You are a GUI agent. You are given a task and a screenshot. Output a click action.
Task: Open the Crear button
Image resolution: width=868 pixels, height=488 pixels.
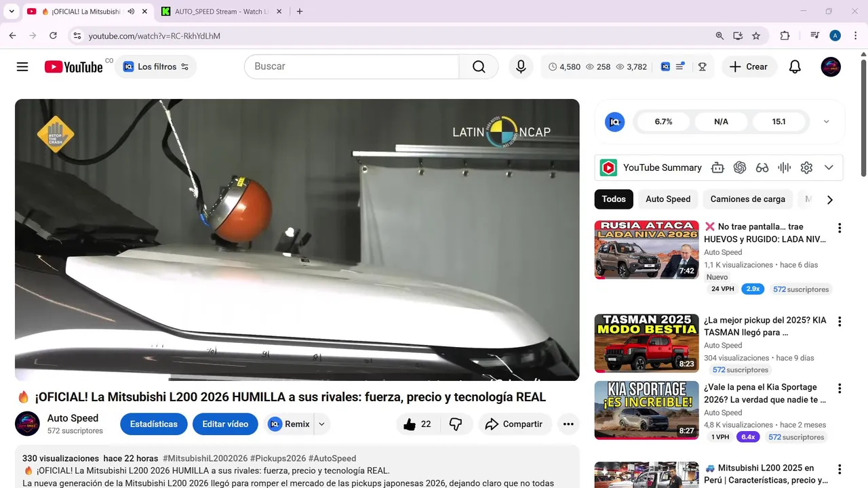[x=749, y=66]
